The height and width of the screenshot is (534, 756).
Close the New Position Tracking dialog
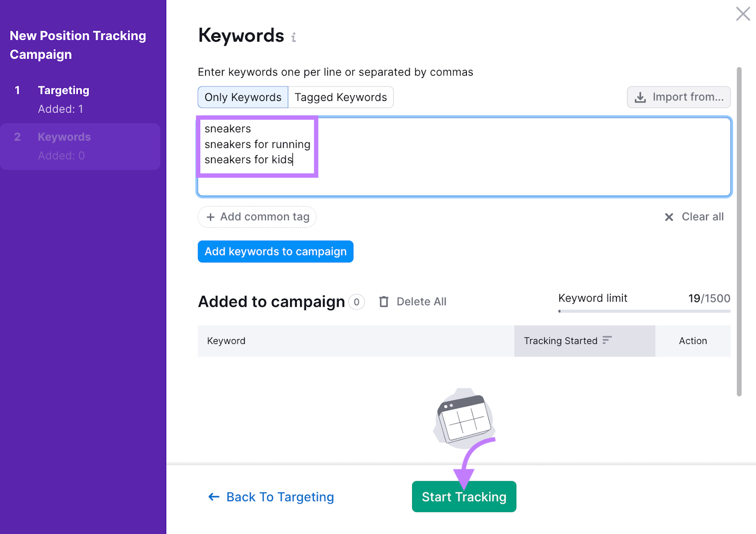[x=743, y=14]
